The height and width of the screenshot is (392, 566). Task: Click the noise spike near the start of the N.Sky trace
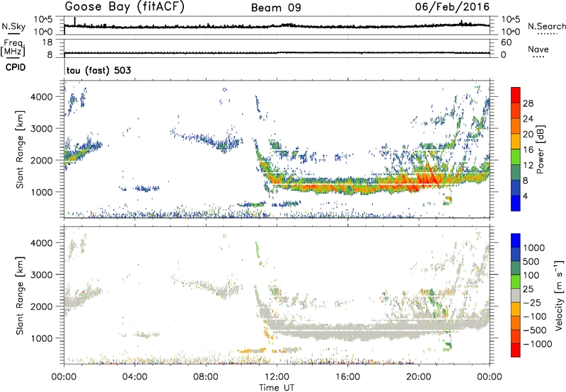click(75, 21)
